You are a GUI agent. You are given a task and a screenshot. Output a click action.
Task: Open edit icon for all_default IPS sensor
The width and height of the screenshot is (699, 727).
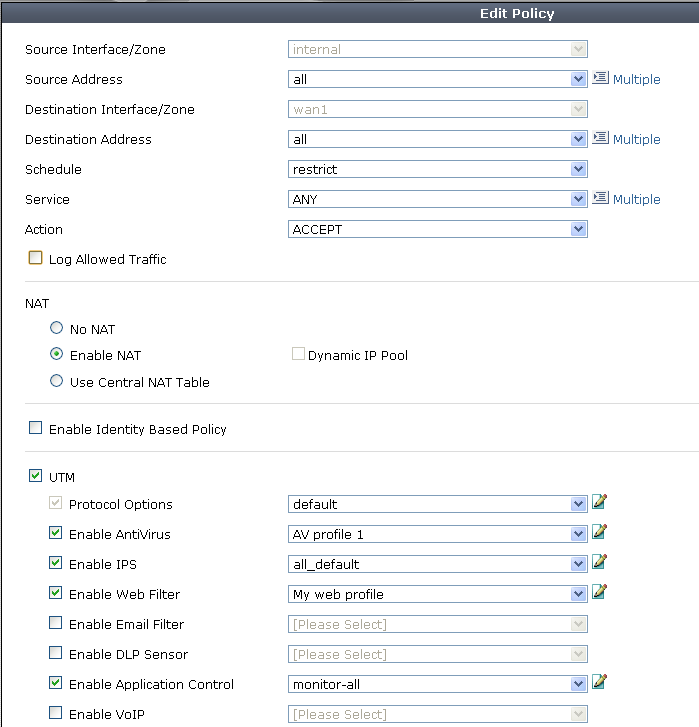(600, 562)
